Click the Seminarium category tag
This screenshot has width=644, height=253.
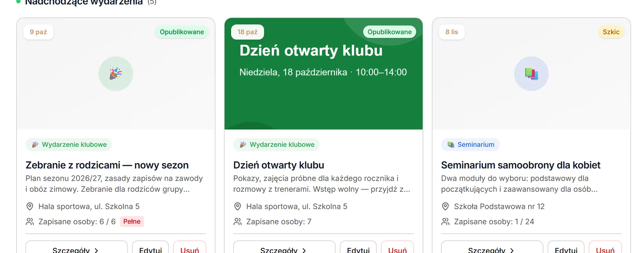[x=470, y=145]
